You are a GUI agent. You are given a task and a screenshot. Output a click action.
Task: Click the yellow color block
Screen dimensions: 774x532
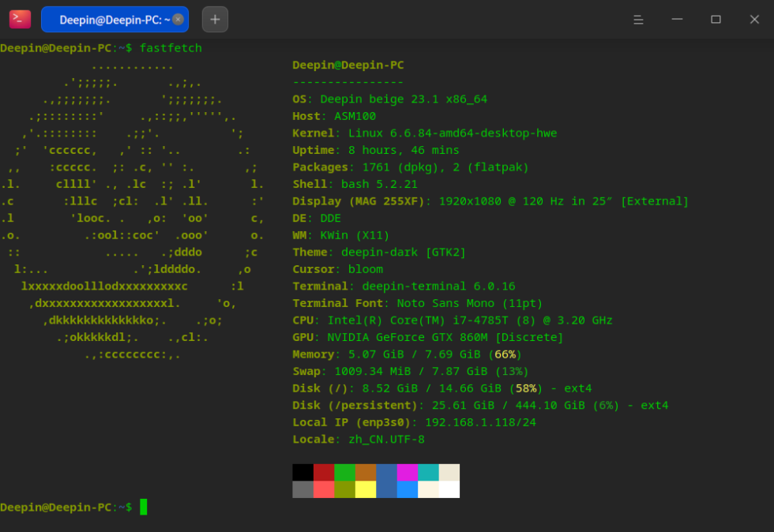(x=366, y=489)
